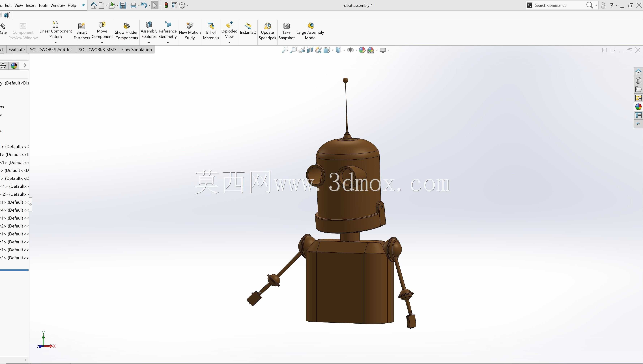The width and height of the screenshot is (643, 364).
Task: Open the View menu
Action: pyautogui.click(x=18, y=5)
